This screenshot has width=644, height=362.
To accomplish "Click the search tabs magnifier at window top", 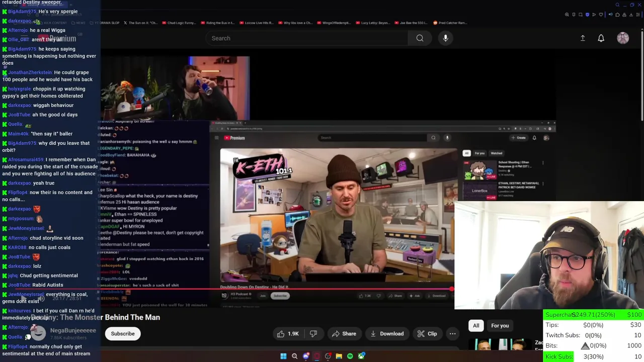I will (617, 5).
